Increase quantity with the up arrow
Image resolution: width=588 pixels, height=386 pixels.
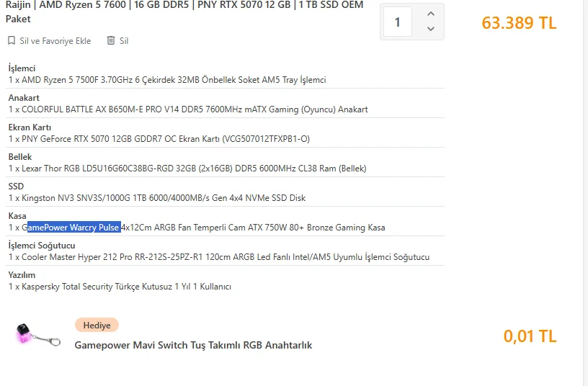[x=431, y=14]
